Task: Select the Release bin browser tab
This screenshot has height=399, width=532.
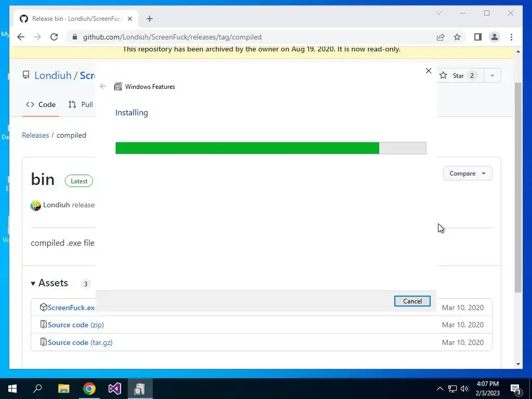Action: tap(76, 19)
